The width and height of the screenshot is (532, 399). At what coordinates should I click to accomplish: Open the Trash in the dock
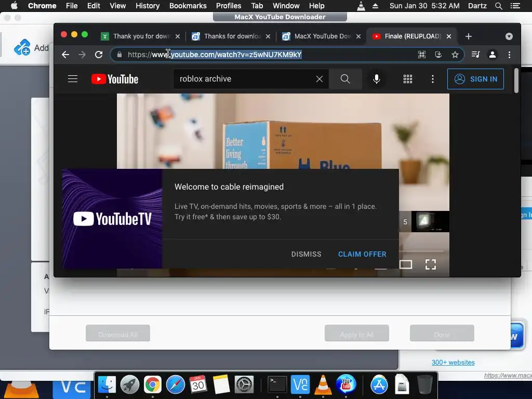424,385
